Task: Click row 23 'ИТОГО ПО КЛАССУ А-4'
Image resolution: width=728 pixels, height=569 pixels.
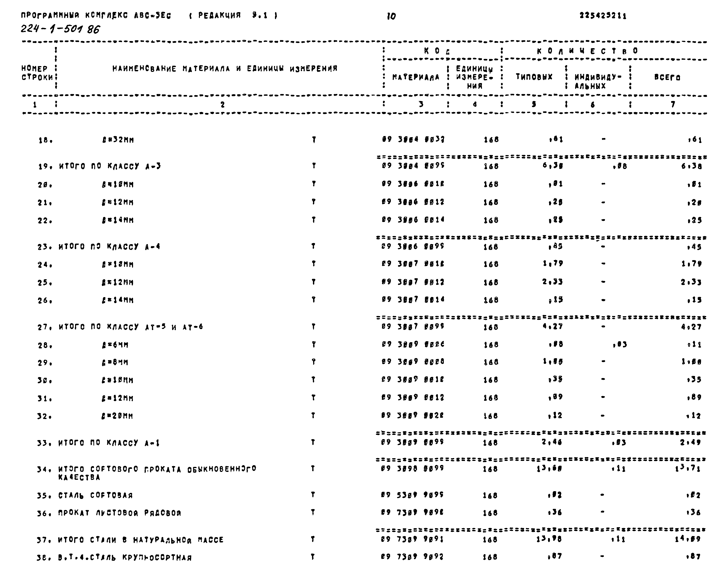Action: pos(109,247)
